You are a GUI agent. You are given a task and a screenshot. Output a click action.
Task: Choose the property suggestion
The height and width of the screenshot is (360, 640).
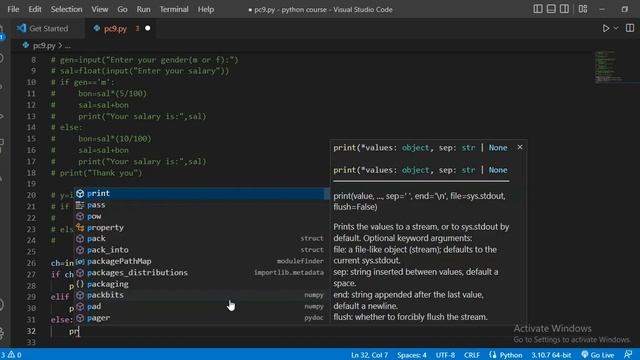coord(201,227)
